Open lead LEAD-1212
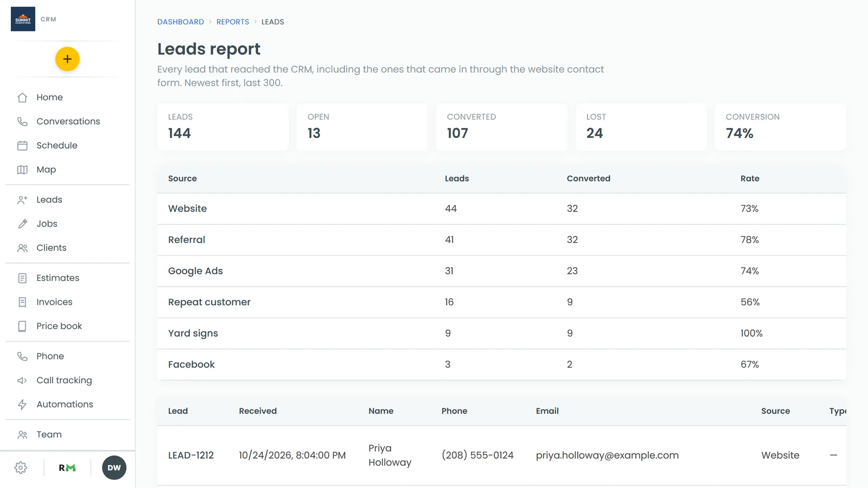This screenshot has width=868, height=488. 191,455
